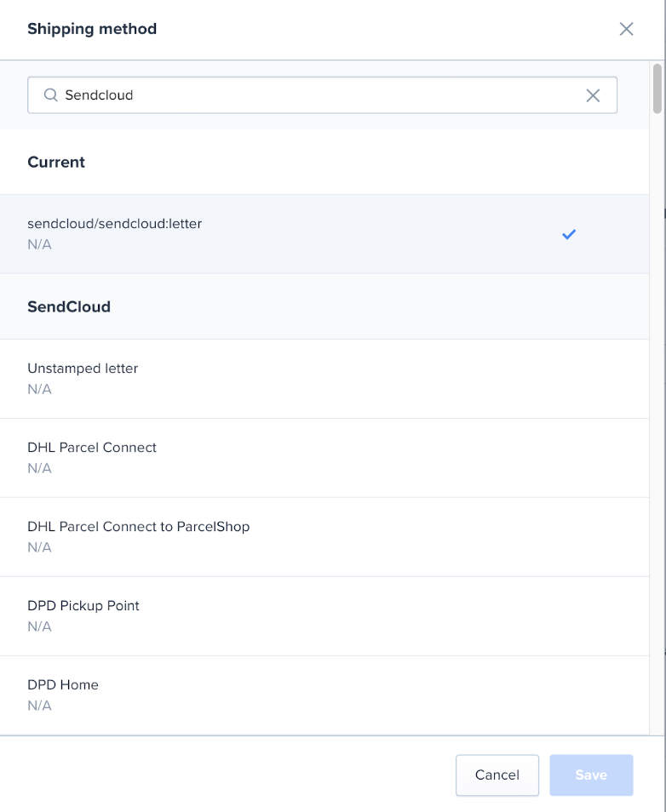Click the blue checkmark on current method
The height and width of the screenshot is (812, 666).
[x=569, y=234]
